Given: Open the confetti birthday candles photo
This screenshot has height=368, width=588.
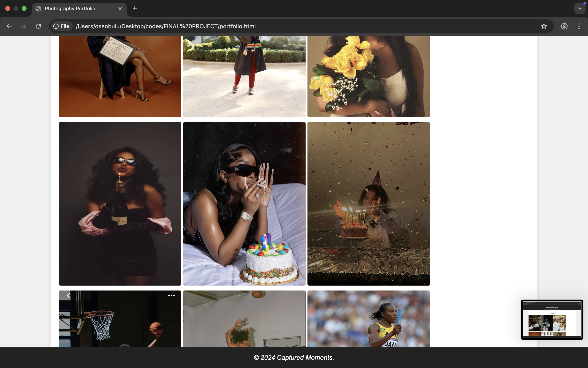Looking at the screenshot, I should pos(369,204).
